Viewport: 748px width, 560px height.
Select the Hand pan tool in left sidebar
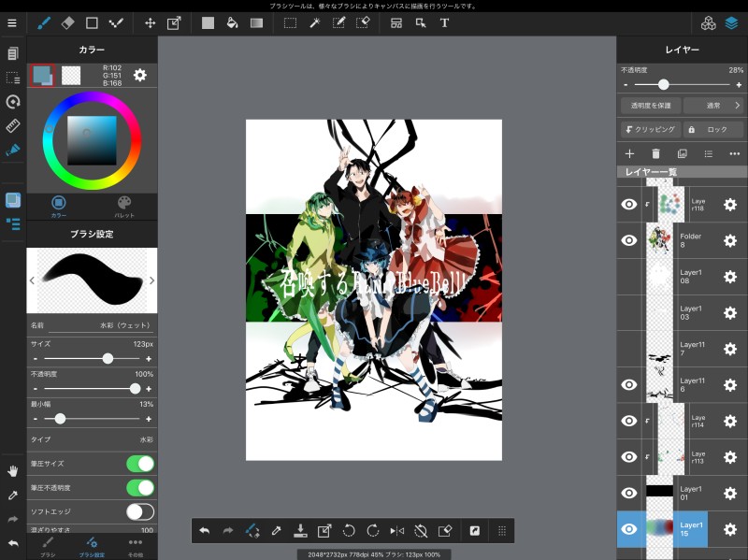[13, 471]
